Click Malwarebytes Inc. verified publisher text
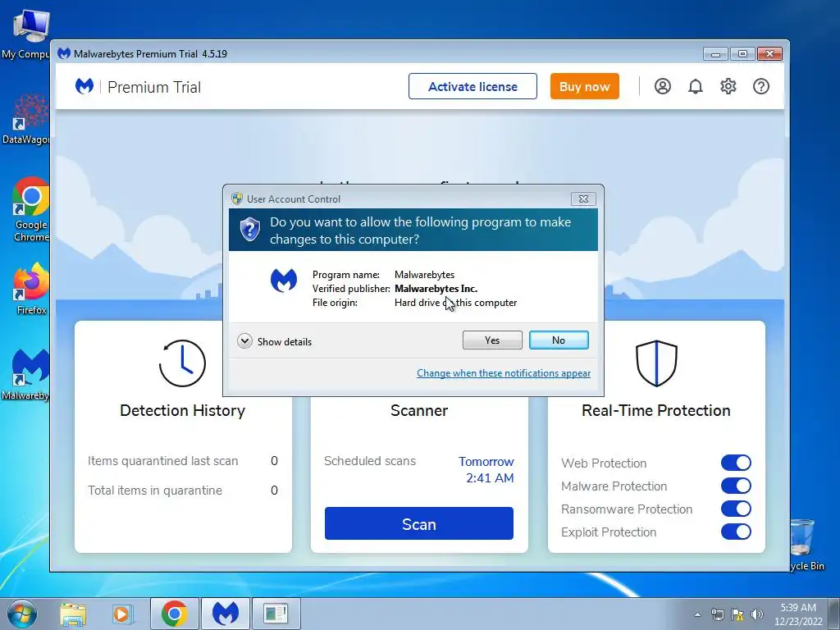This screenshot has width=840, height=630. [436, 288]
